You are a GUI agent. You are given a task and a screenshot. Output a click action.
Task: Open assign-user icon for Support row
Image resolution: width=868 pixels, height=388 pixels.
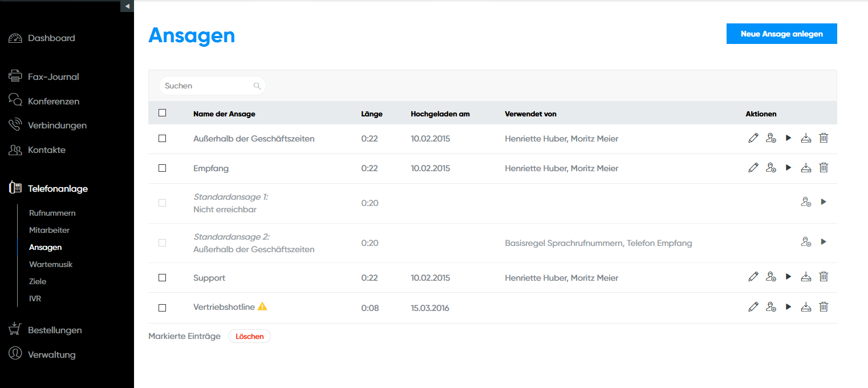[771, 277]
